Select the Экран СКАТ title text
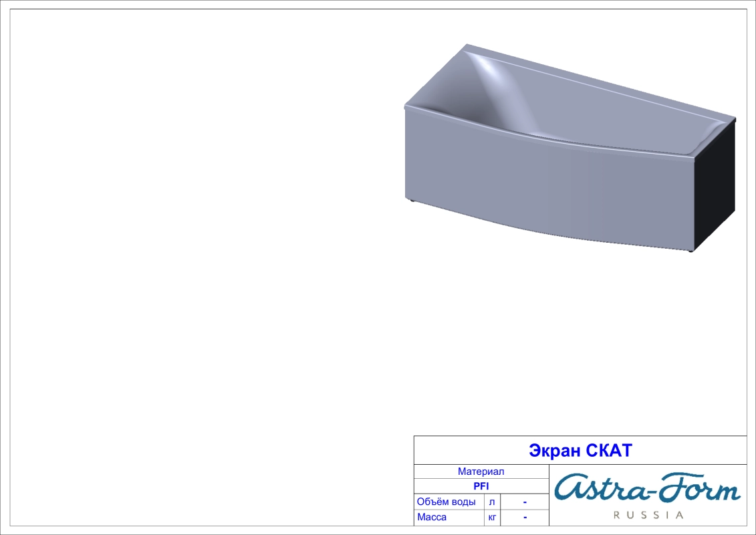This screenshot has width=756, height=535. (580, 450)
